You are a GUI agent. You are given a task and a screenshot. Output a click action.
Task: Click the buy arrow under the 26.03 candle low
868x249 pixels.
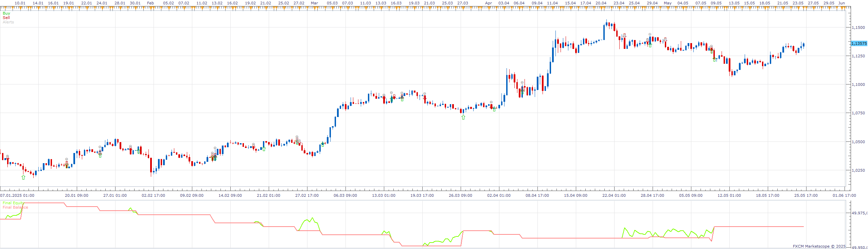pos(463,117)
